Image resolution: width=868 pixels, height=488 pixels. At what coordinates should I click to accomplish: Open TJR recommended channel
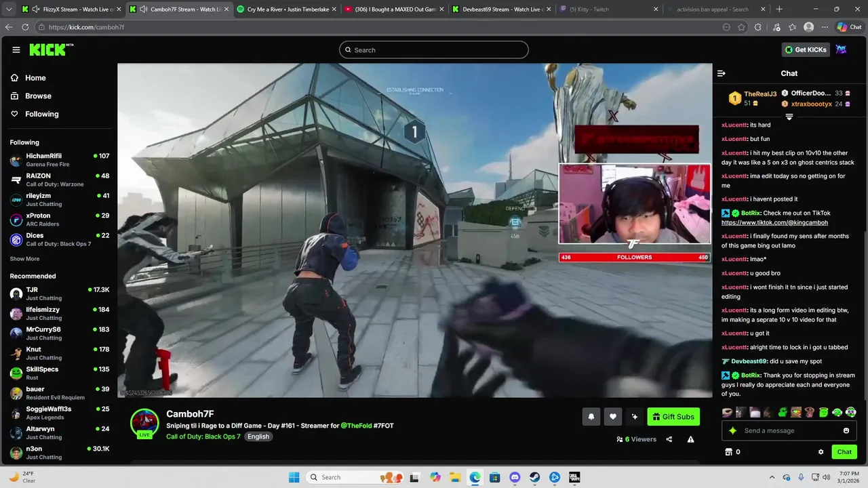[x=60, y=293]
